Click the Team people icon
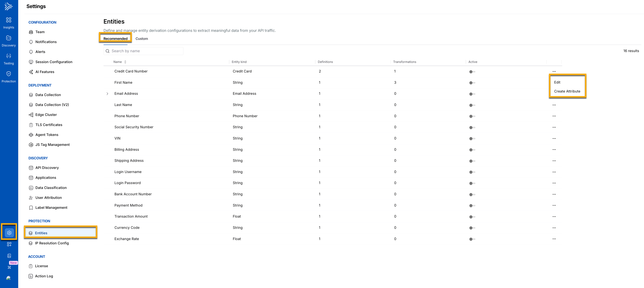 coord(31,32)
